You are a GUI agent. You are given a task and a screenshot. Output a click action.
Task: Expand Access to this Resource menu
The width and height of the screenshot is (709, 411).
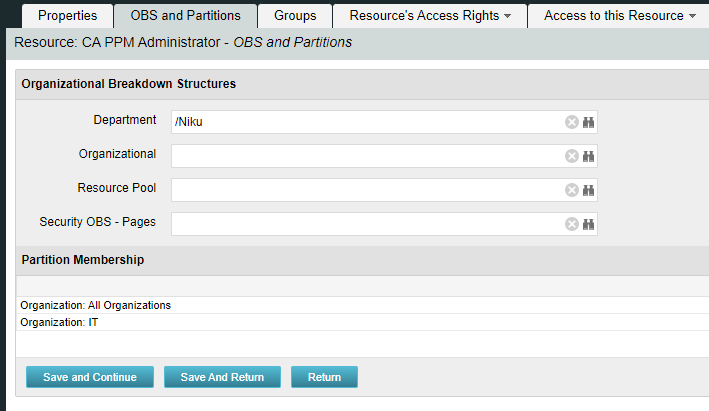[692, 16]
